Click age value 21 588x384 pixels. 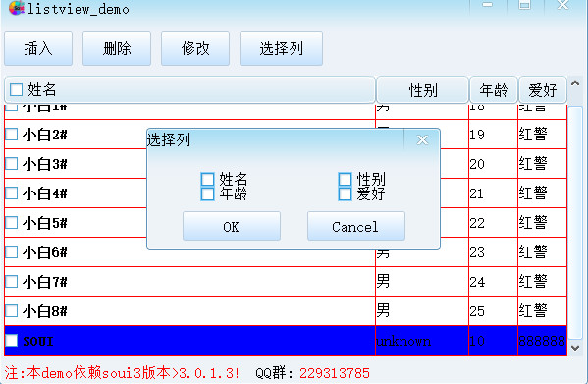pyautogui.click(x=477, y=193)
